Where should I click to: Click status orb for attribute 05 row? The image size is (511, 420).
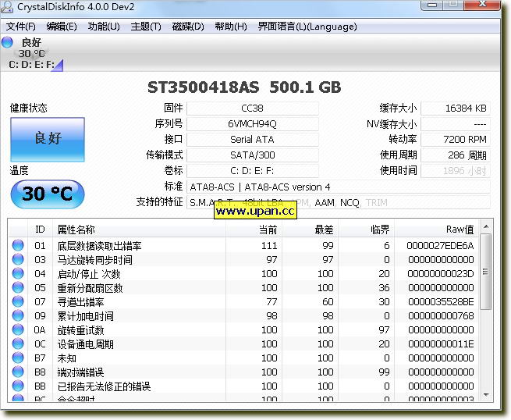tap(18, 287)
